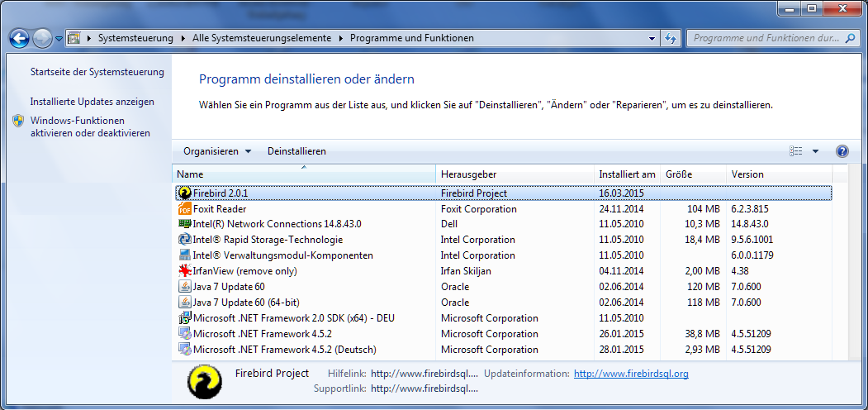Click the 28.01.2015 install date cell
The image size is (868, 410).
click(x=621, y=349)
